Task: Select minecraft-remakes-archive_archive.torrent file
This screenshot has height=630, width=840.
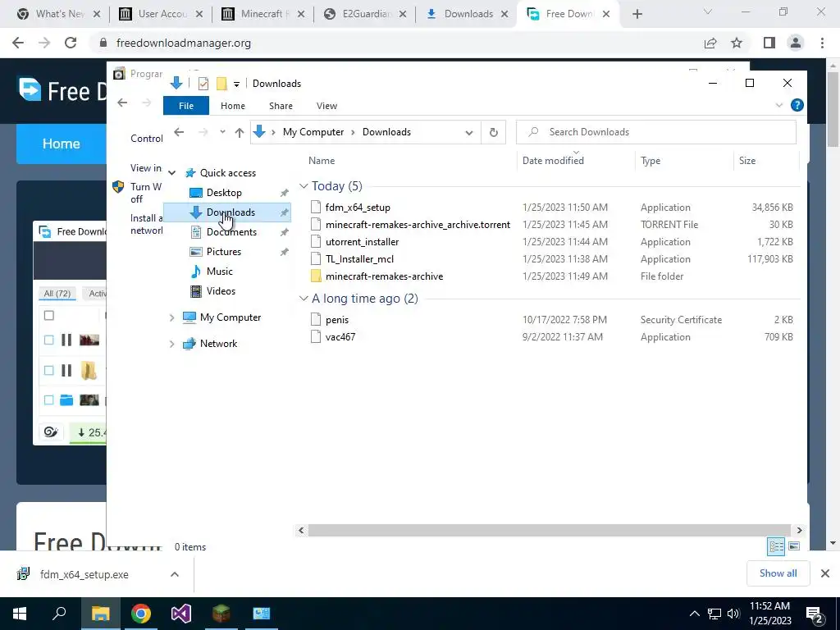Action: pos(418,225)
